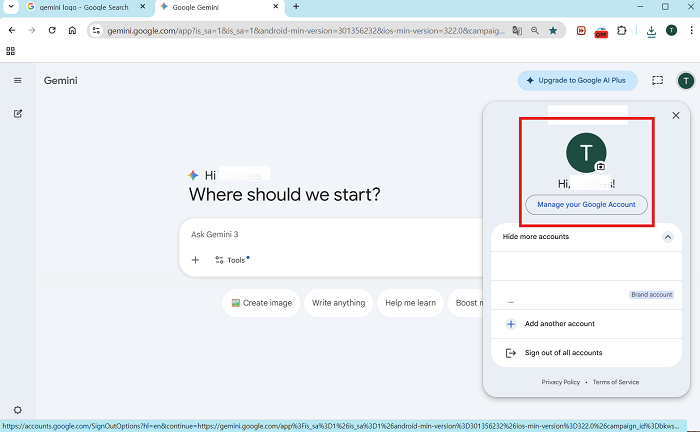The width and height of the screenshot is (700, 432).
Task: Click the translate page icon
Action: pos(517,30)
